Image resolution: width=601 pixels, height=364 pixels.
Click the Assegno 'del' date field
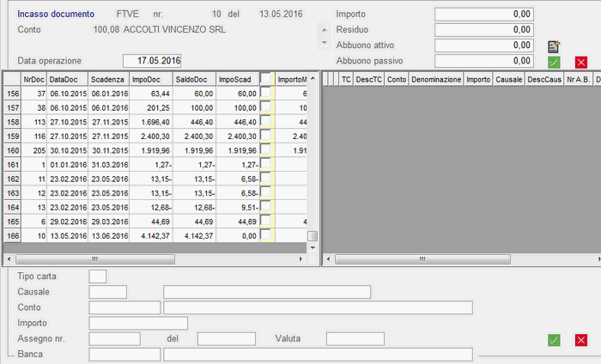point(227,339)
